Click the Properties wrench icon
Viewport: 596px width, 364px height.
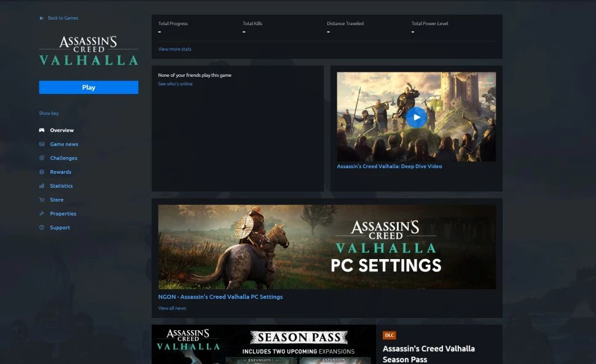[42, 214]
